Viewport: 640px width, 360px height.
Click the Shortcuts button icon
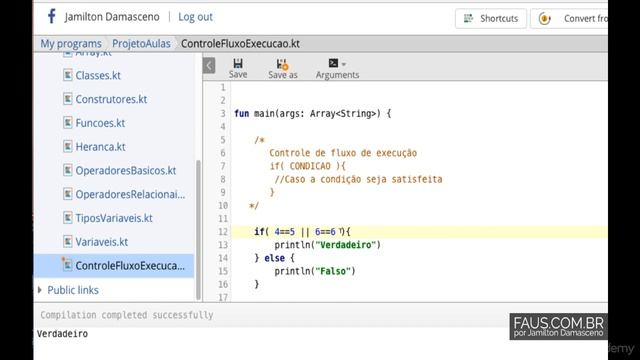pyautogui.click(x=469, y=18)
